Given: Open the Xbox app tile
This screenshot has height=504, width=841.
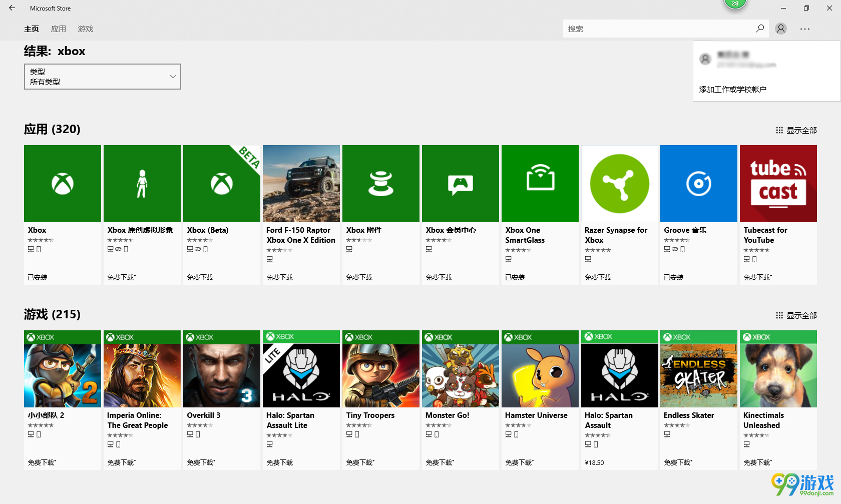Looking at the screenshot, I should [x=63, y=184].
